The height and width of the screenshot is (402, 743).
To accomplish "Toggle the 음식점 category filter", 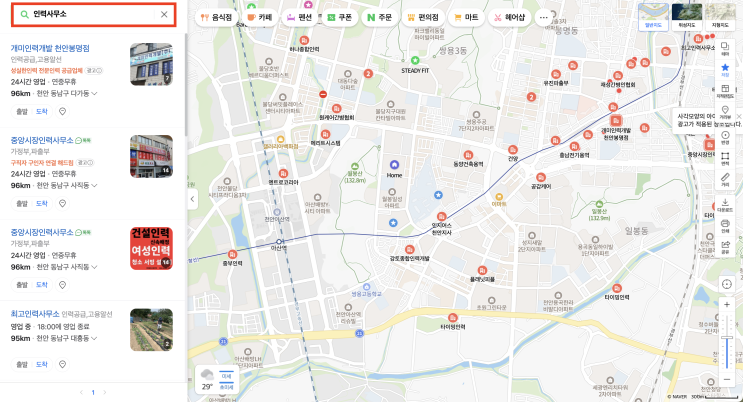I will 216,18.
